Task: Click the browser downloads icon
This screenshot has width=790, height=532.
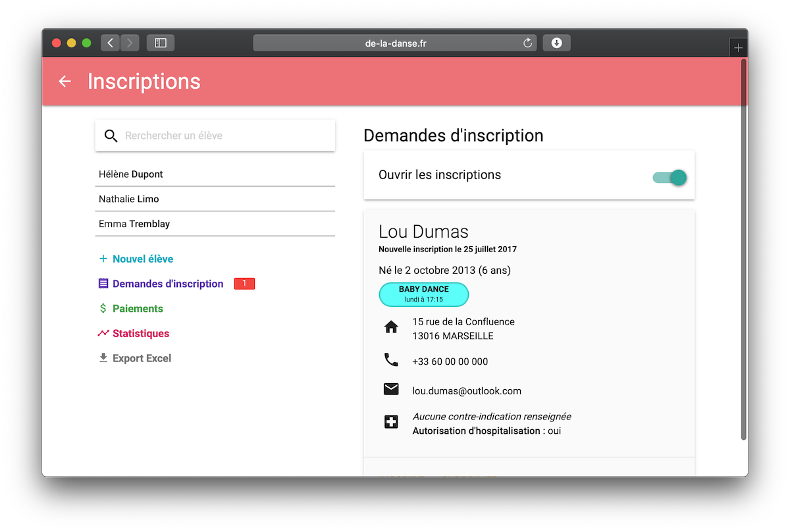Action: tap(556, 43)
